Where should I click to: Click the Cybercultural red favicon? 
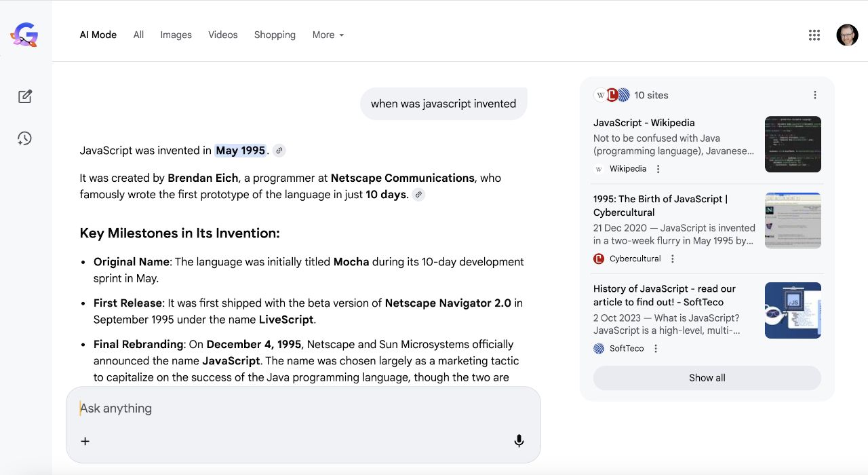599,259
